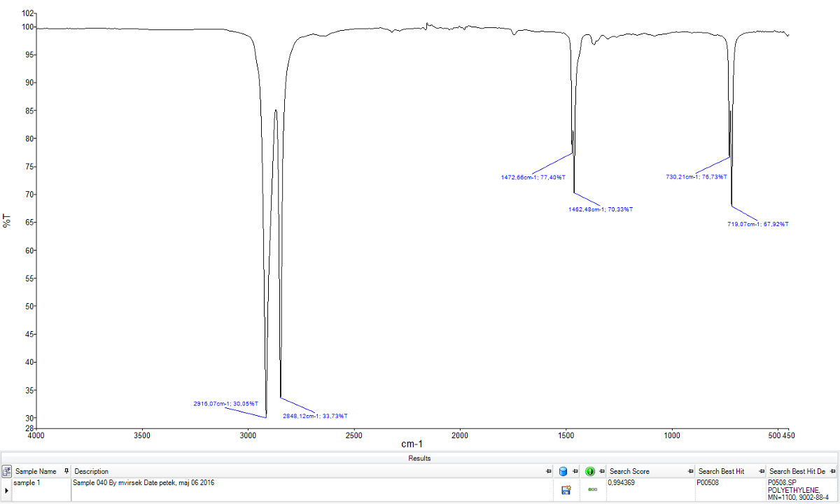The image size is (840, 504).
Task: Pin the Search Best Hit column
Action: 762,471
